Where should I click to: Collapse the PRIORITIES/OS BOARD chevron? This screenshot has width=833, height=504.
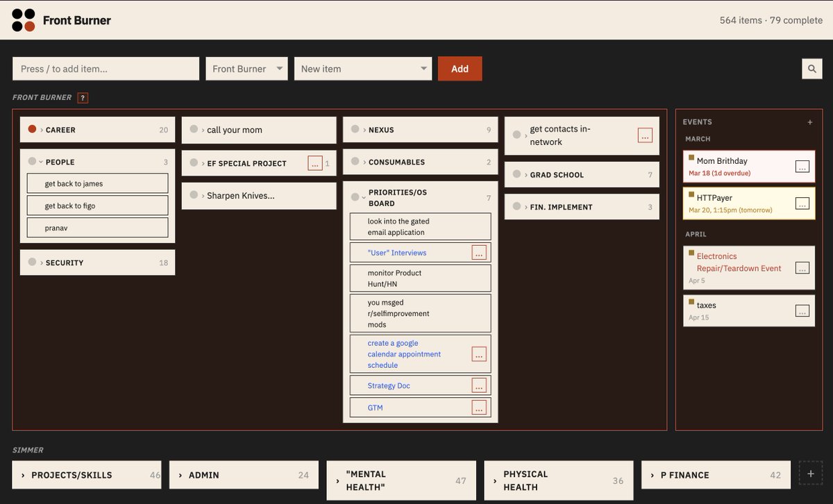[364, 198]
